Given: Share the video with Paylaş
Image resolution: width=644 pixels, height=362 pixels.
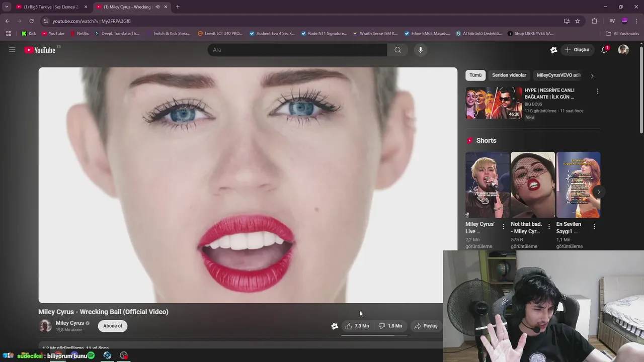Looking at the screenshot, I should pyautogui.click(x=426, y=326).
